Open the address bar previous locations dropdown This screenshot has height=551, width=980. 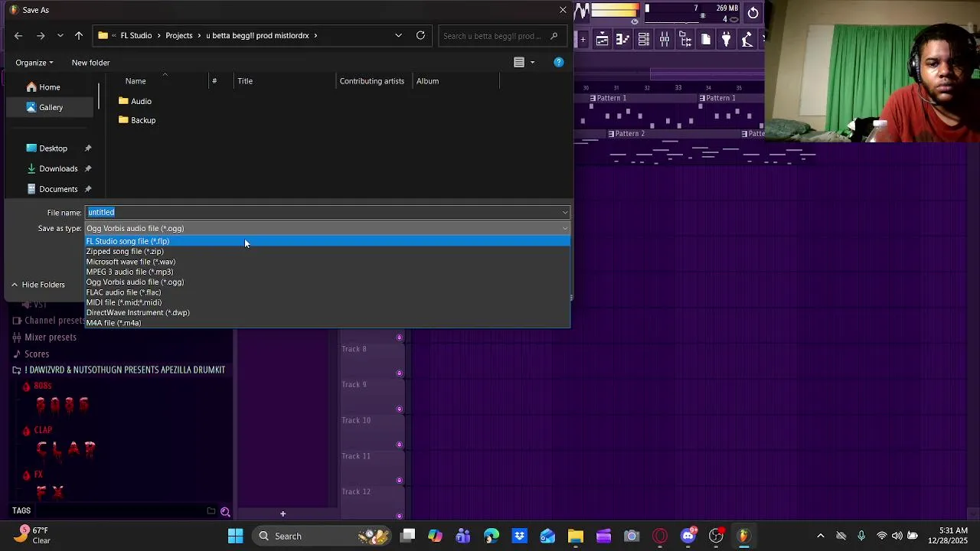[x=398, y=35]
